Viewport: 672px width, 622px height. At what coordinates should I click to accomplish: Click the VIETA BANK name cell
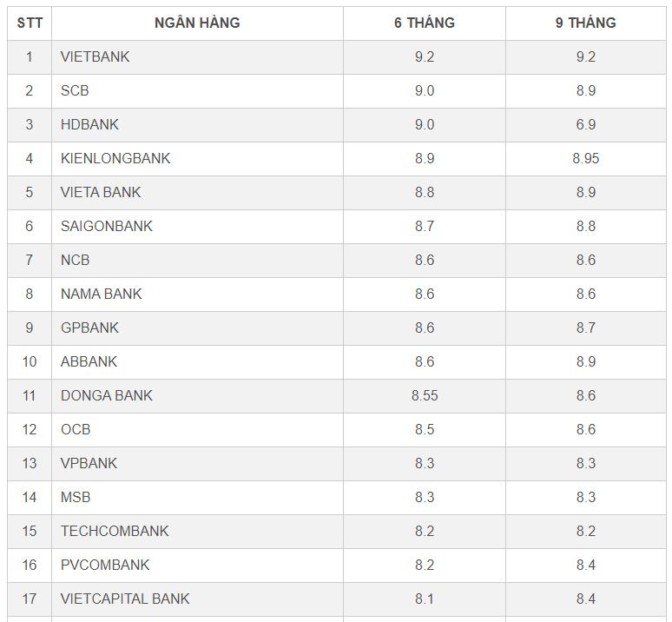(x=101, y=193)
